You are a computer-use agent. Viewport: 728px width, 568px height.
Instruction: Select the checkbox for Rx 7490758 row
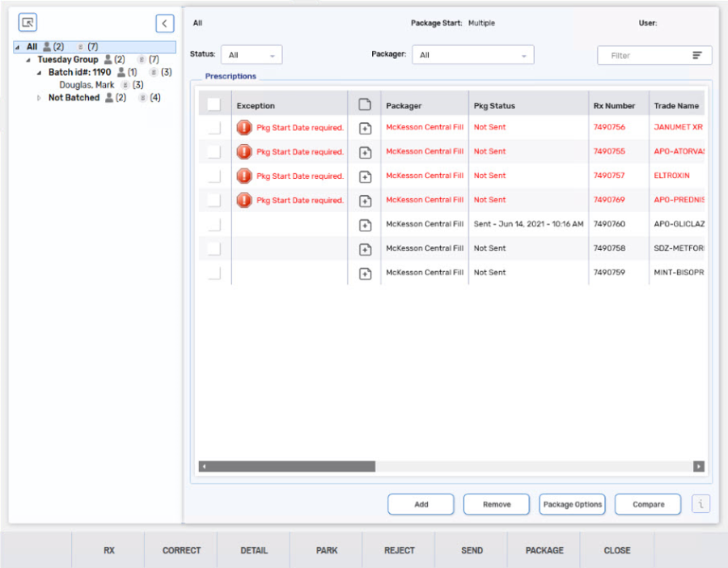[x=214, y=248]
